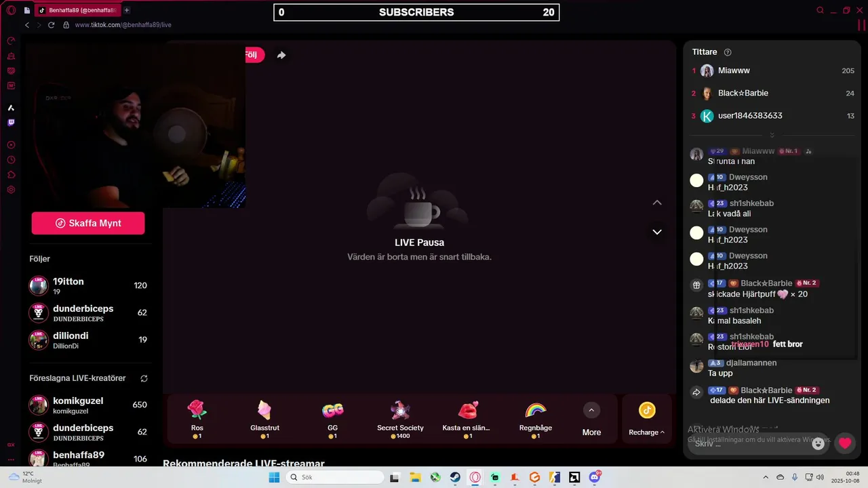This screenshot has height=488, width=868.
Task: Open the Opera GX menu logo
Action: (x=11, y=10)
